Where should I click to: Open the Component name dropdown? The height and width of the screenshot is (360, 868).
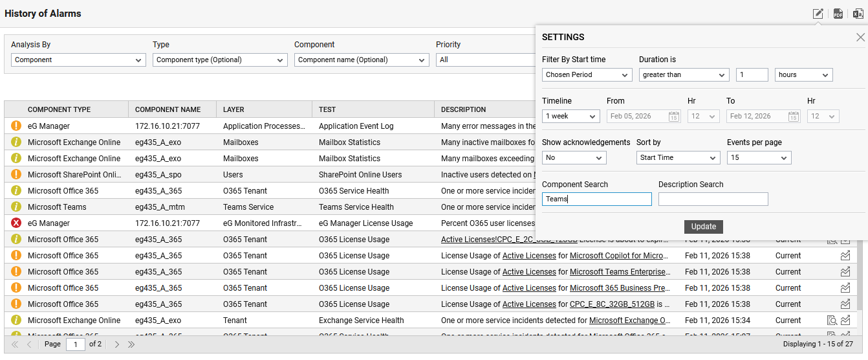click(x=362, y=60)
